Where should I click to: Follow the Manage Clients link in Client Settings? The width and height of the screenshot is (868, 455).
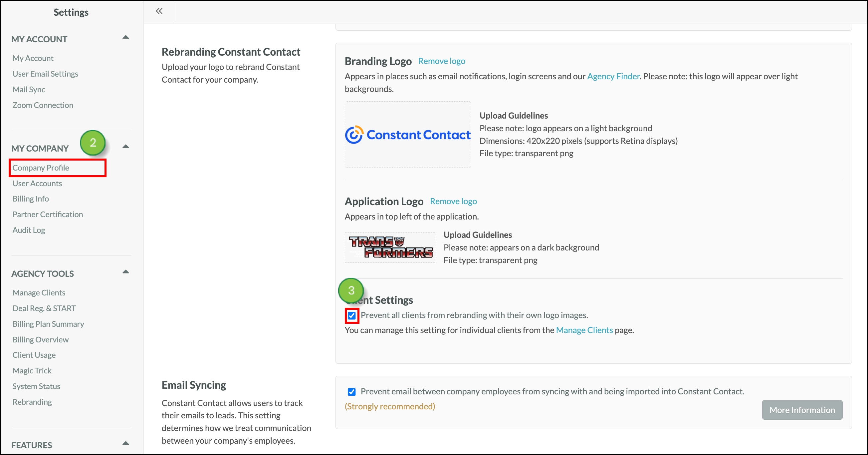point(584,330)
